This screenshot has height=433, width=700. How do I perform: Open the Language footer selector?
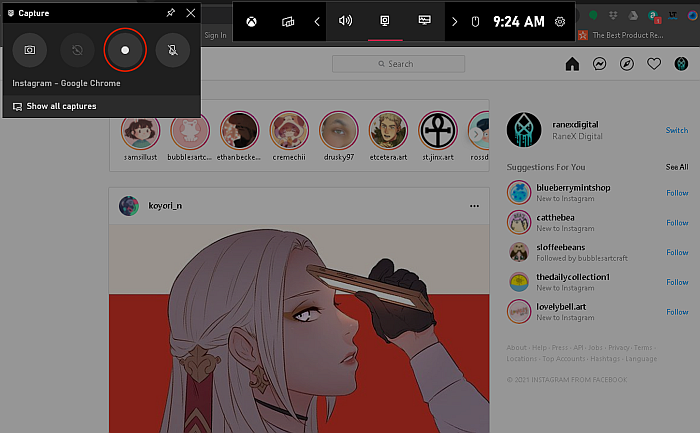point(641,358)
